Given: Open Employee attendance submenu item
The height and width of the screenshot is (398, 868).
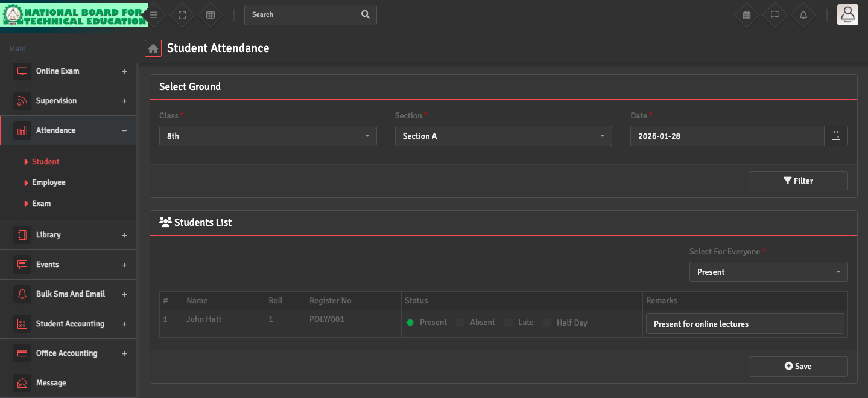Looking at the screenshot, I should pos(48,182).
